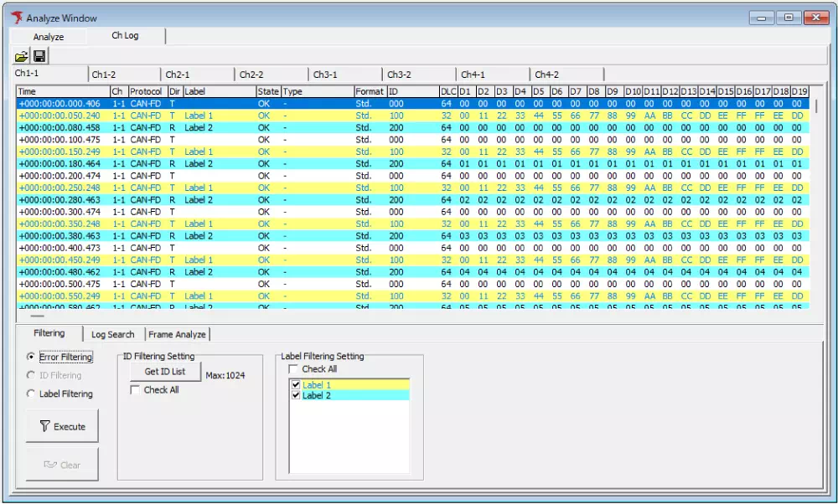
Task: Open the Ch Log tab
Action: point(126,36)
